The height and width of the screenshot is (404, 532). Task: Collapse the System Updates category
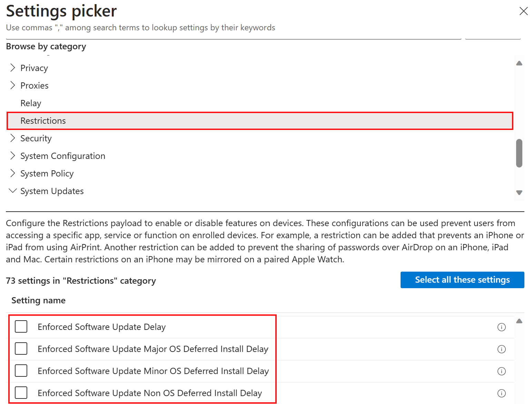[x=13, y=191]
